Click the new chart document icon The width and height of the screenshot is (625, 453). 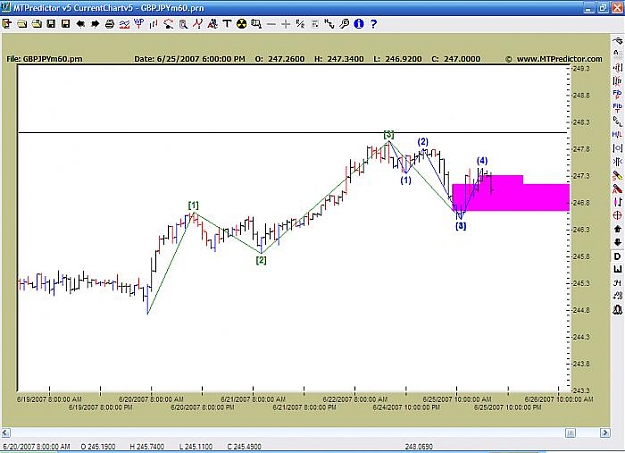point(7,24)
